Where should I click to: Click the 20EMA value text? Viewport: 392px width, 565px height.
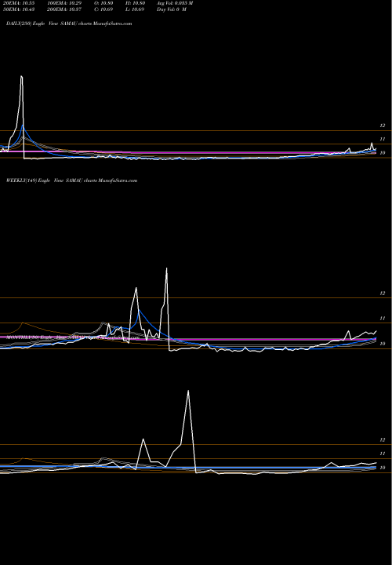click(x=19, y=3)
